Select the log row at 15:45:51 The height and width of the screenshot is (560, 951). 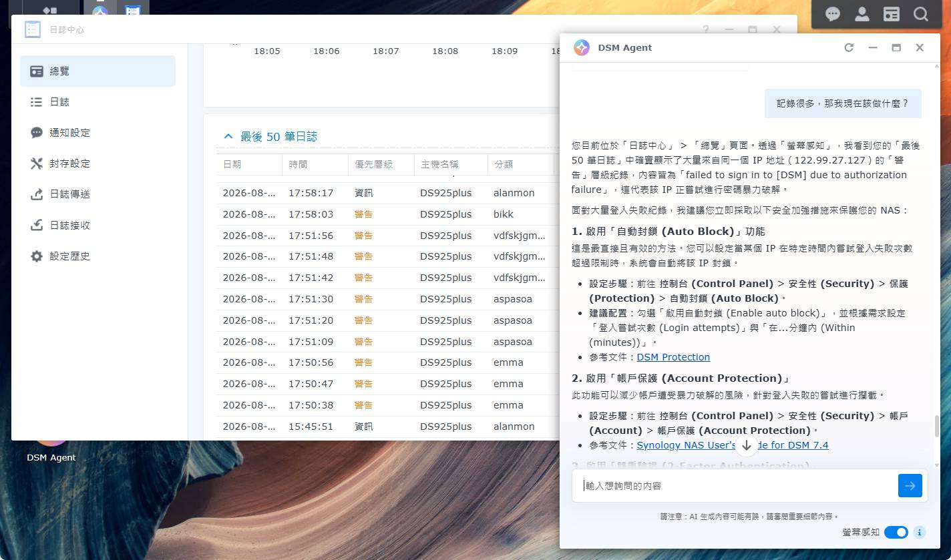click(387, 427)
